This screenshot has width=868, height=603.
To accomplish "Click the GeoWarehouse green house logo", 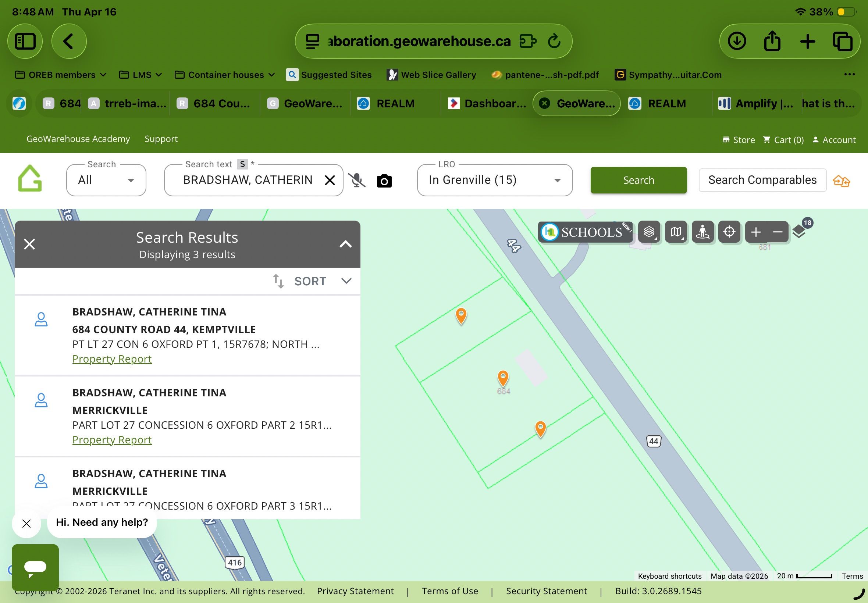I will pos(30,179).
